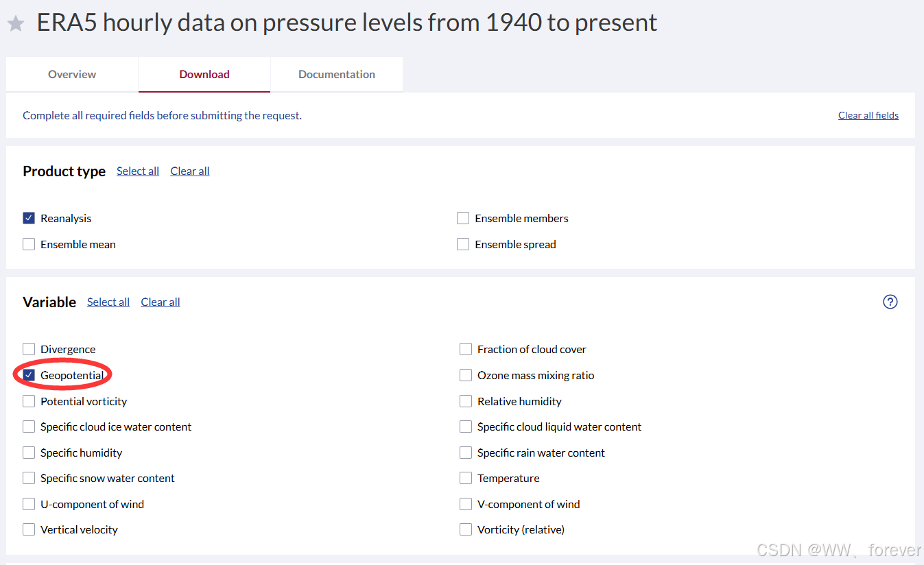Enable the Ensemble mean checkbox
Screen dimensions: 924x565
(29, 244)
